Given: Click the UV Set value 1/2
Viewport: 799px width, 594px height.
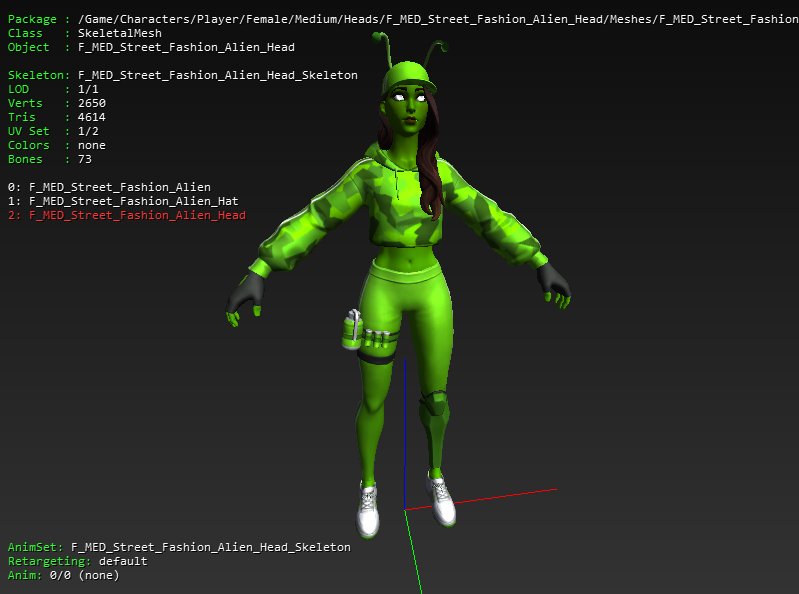Looking at the screenshot, I should point(88,131).
